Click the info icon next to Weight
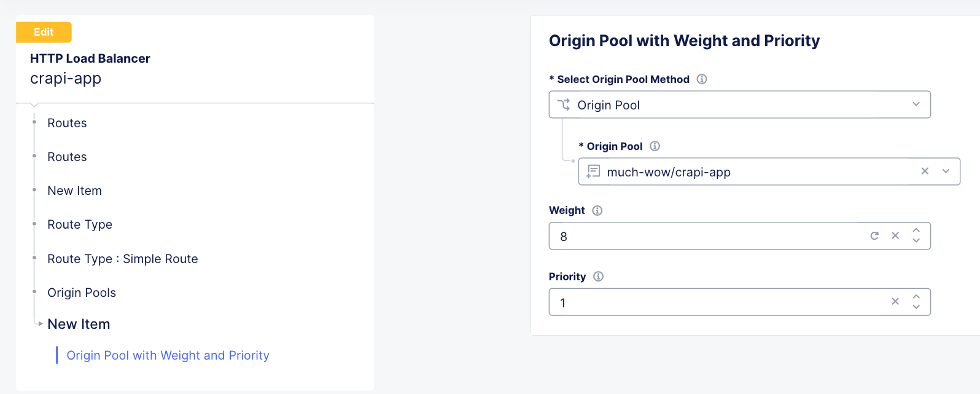Viewport: 980px width, 394px height. click(x=596, y=210)
